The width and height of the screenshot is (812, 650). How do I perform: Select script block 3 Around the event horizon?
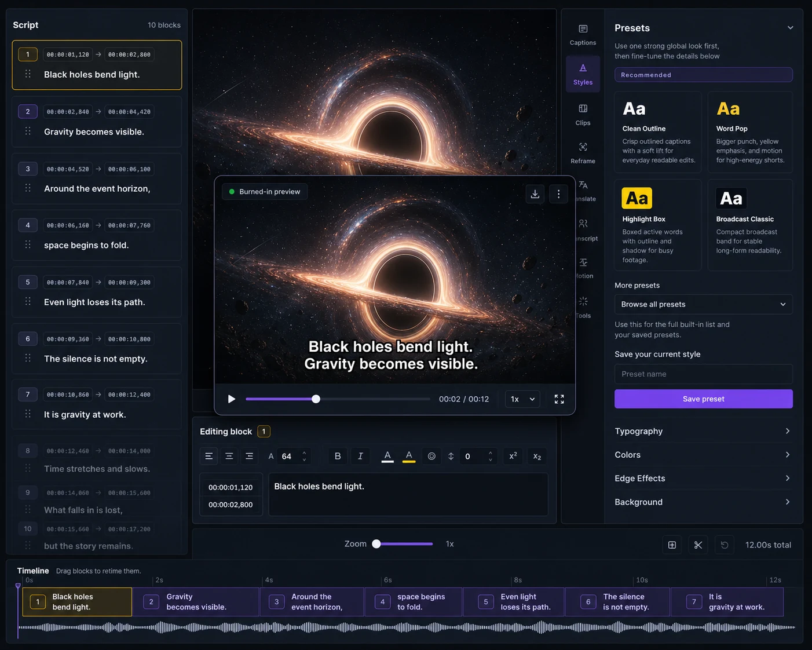coord(97,178)
